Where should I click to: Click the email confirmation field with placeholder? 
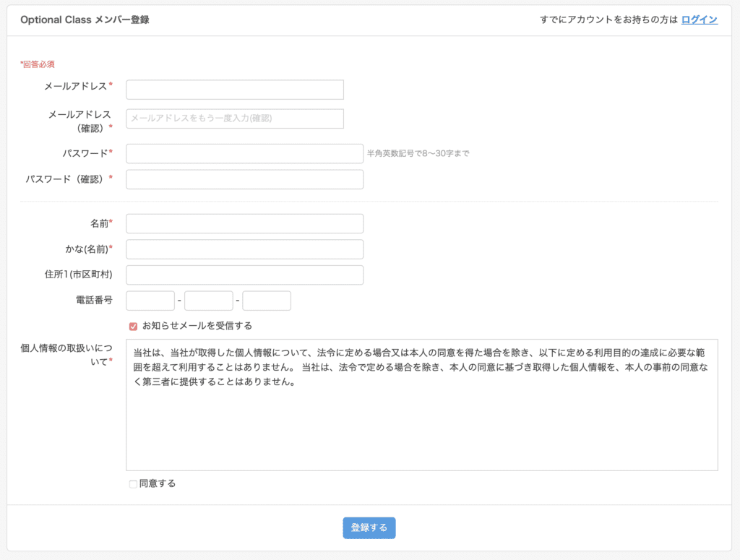tap(234, 119)
